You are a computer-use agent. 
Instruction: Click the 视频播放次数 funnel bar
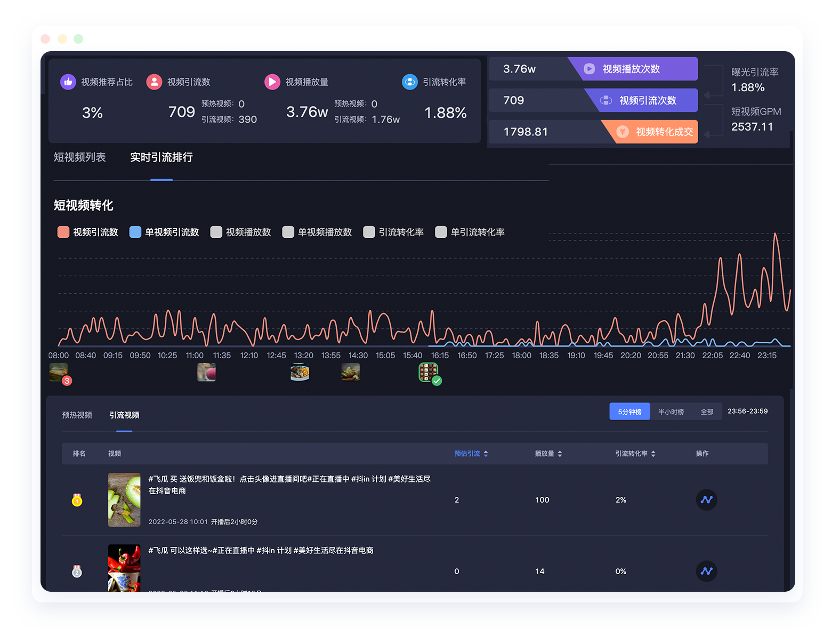point(593,69)
